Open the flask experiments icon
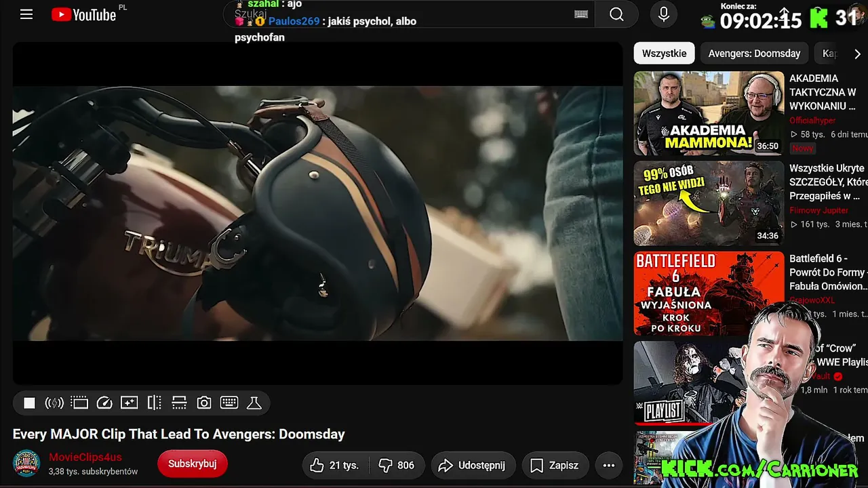Viewport: 868px width, 488px height. tap(254, 403)
